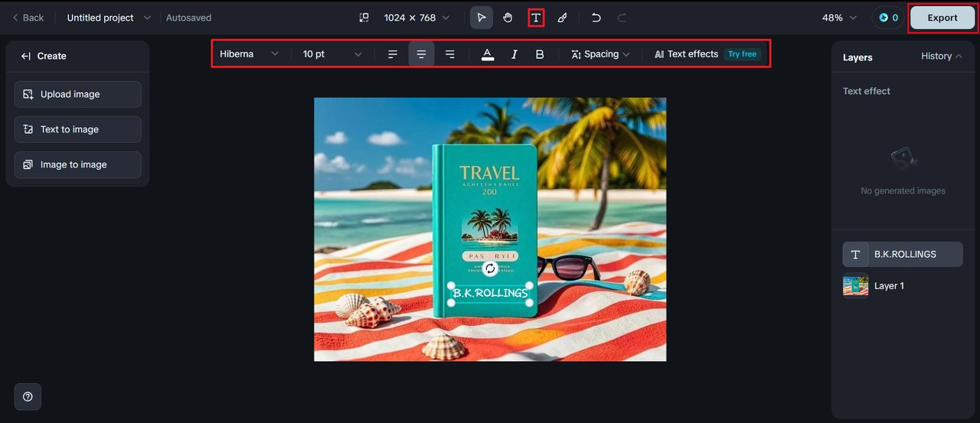Open the text color picker
Screen dimensions: 980x423
coord(488,54)
